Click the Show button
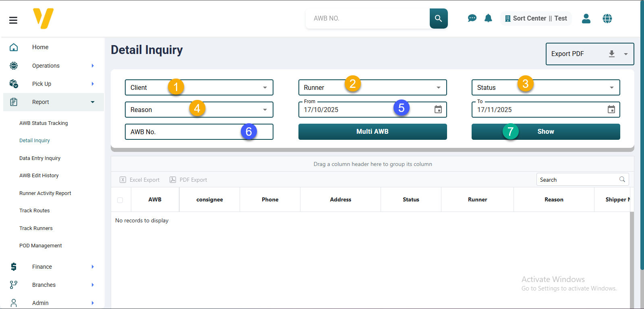 coord(545,132)
